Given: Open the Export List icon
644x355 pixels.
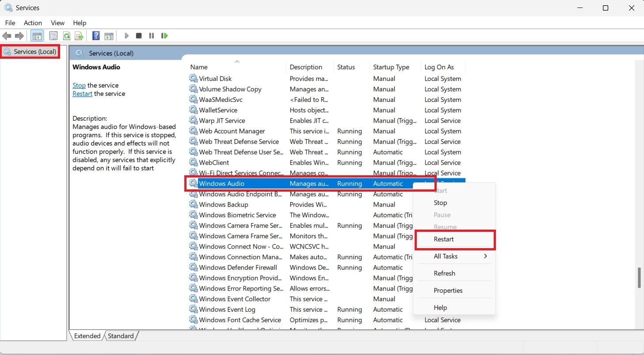Looking at the screenshot, I should (x=79, y=36).
